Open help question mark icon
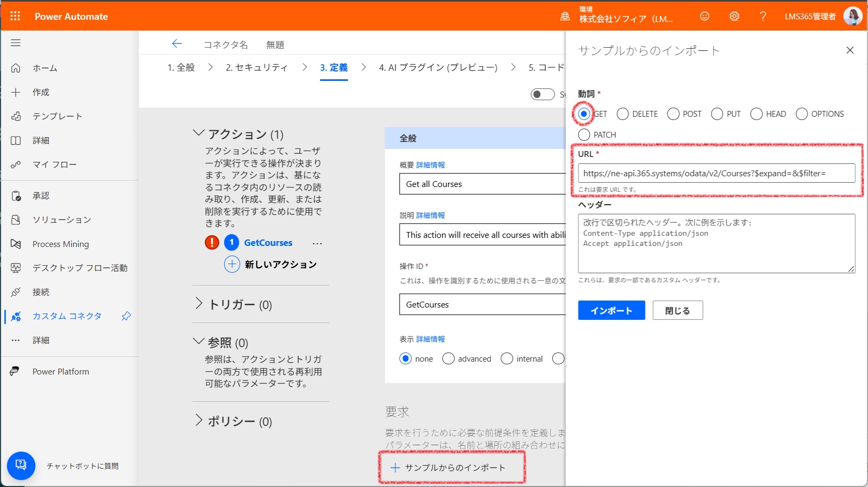This screenshot has height=487, width=868. tap(763, 16)
